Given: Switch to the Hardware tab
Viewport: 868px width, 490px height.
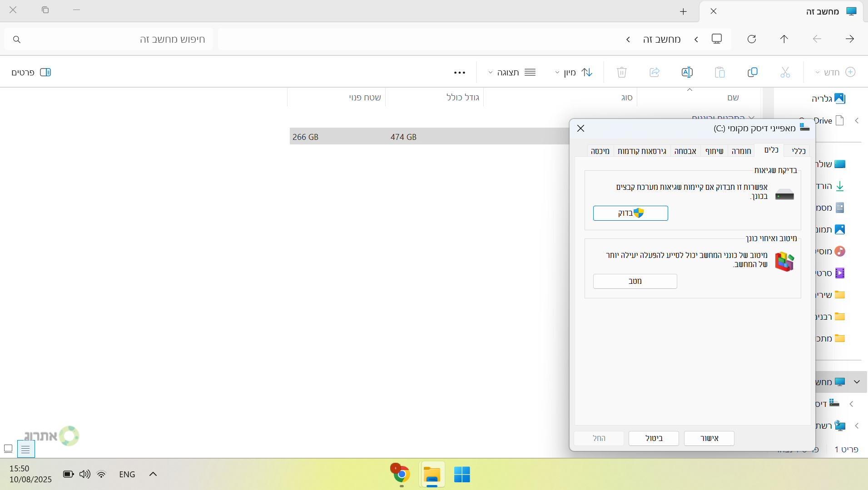Looking at the screenshot, I should point(741,151).
